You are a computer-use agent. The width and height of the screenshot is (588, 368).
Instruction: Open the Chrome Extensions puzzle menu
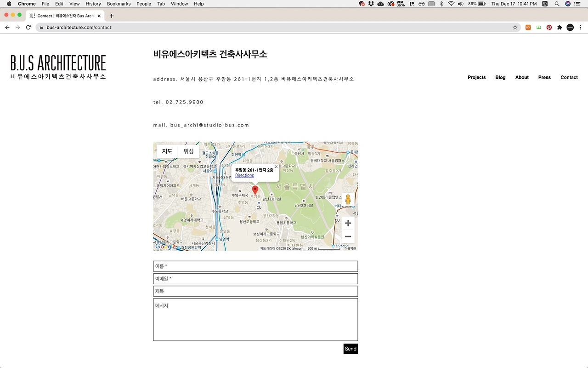(x=560, y=28)
